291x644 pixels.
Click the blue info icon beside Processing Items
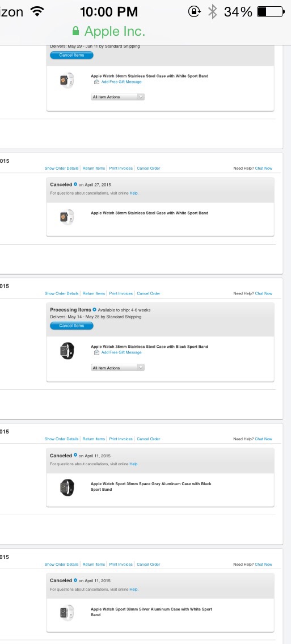[94, 310]
